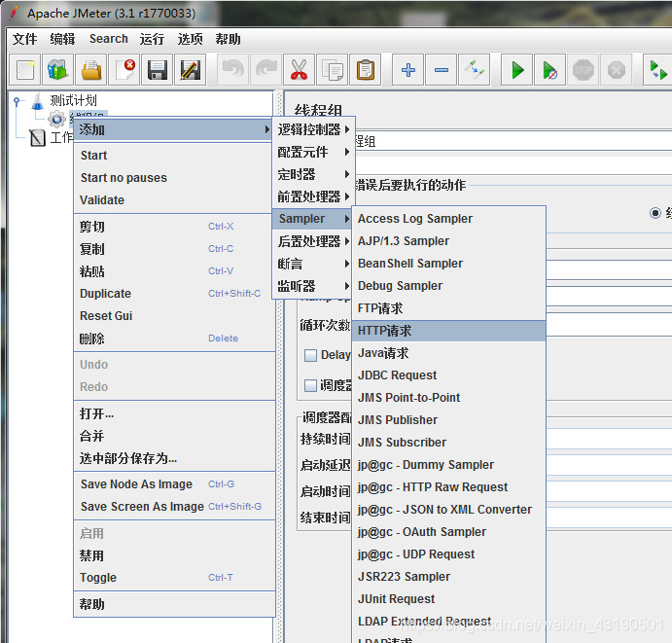
Task: Click the Stop sign icon
Action: pos(584,69)
